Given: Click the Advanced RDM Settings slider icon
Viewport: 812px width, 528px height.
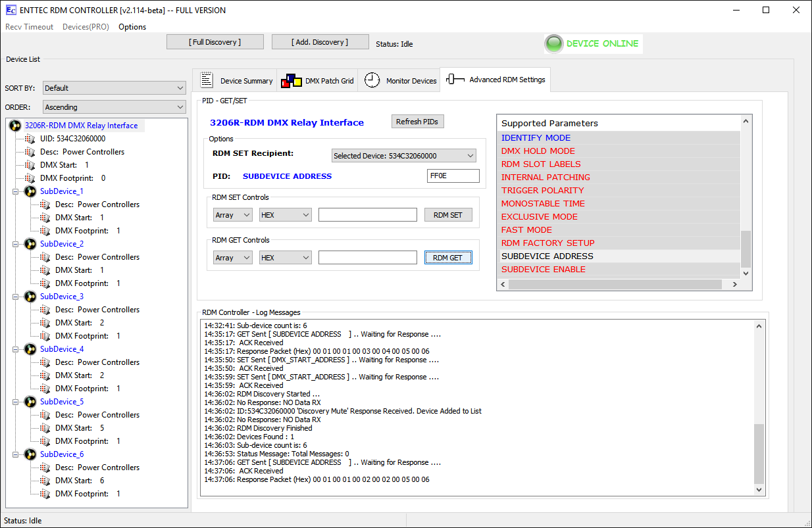Looking at the screenshot, I should [x=455, y=80].
